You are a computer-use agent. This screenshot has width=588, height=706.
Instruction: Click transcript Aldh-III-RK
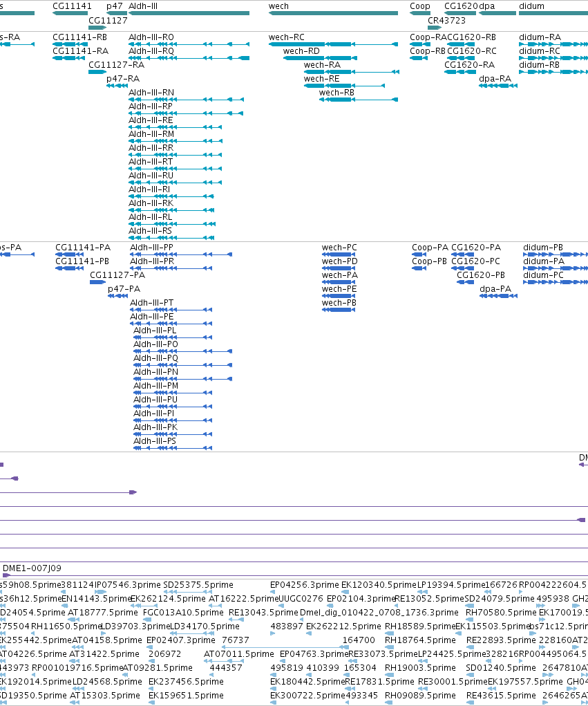click(151, 203)
